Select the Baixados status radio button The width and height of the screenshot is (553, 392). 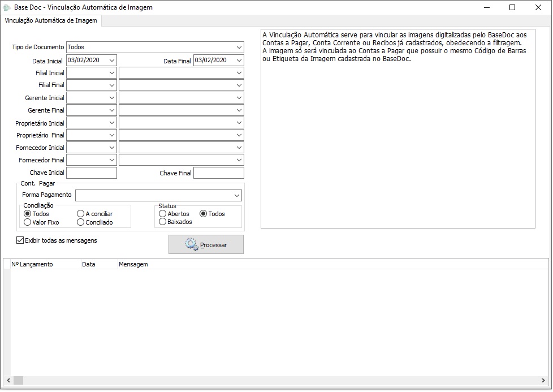pyautogui.click(x=162, y=222)
